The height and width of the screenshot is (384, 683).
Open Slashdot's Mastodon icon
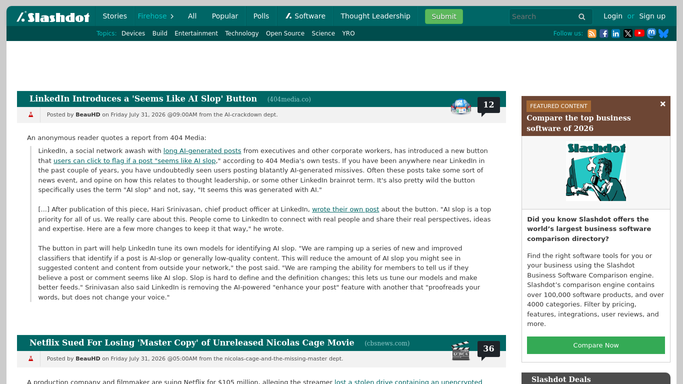click(651, 33)
